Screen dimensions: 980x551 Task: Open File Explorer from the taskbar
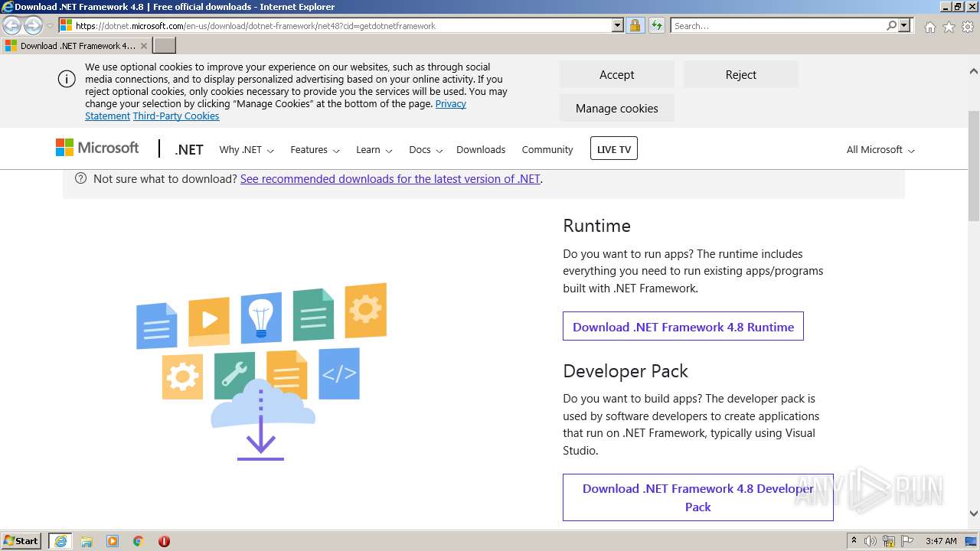87,541
